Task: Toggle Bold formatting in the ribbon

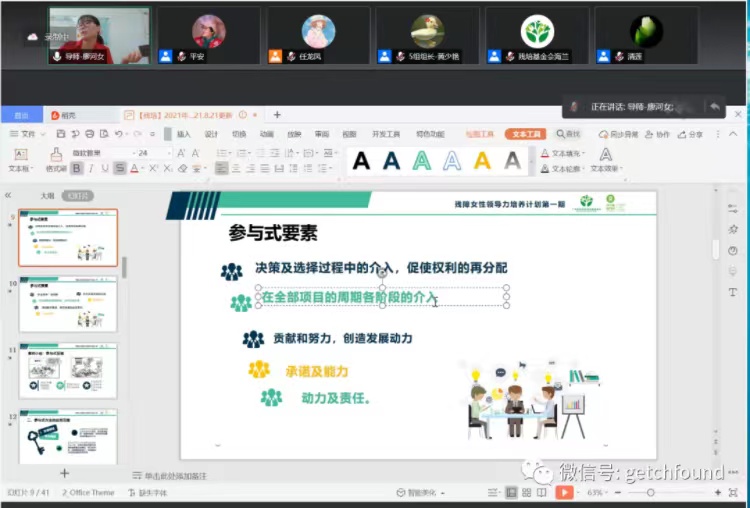Action: pos(76,168)
